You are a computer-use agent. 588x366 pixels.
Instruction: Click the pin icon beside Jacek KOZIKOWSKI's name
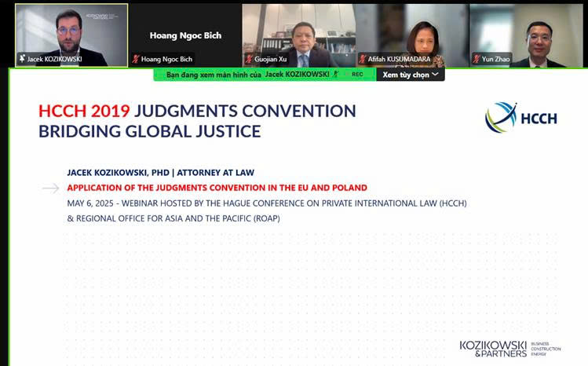(22, 58)
